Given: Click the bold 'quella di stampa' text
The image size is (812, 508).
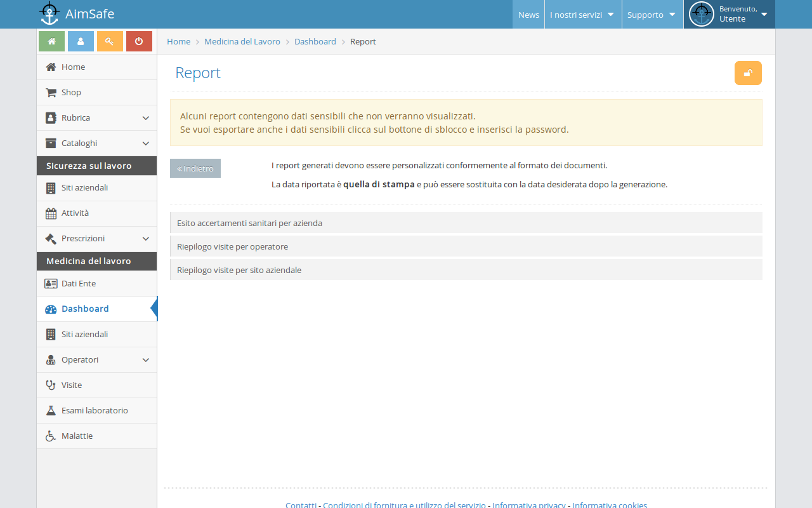Looking at the screenshot, I should click(379, 185).
